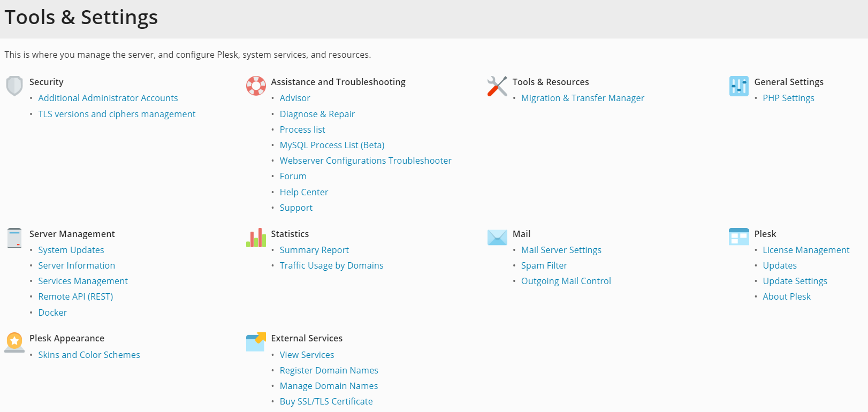The width and height of the screenshot is (868, 412).
Task: Open the Support link
Action: [296, 208]
